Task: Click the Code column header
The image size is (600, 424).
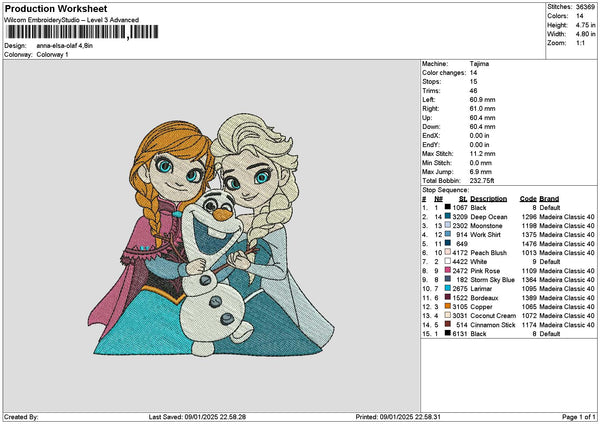Action: [x=528, y=199]
